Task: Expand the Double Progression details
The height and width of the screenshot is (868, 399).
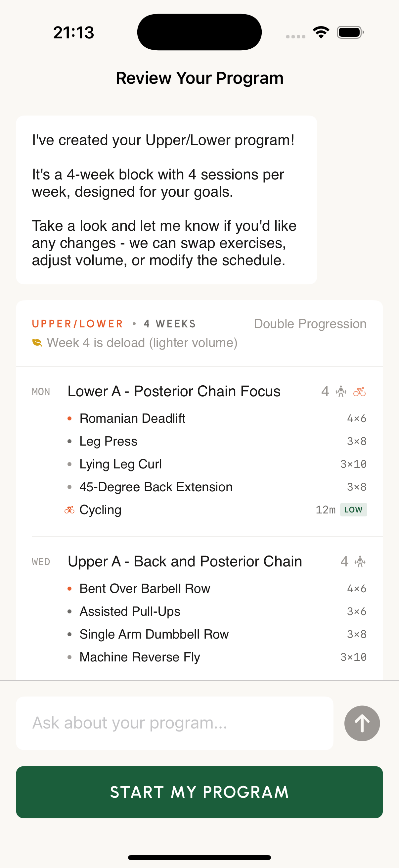Action: [x=309, y=323]
